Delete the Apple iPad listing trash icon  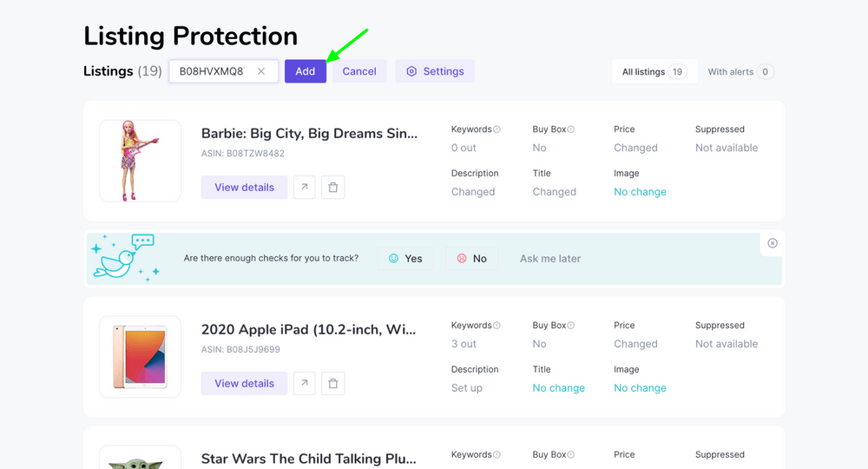[332, 383]
